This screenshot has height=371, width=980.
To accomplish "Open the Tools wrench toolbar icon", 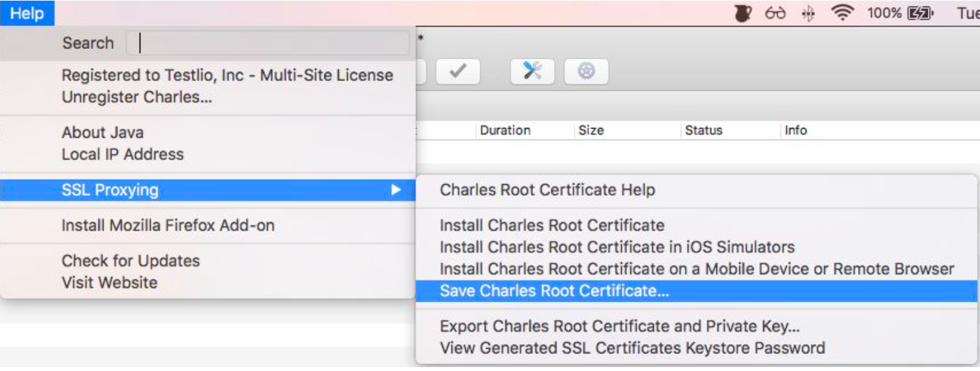I will [x=532, y=71].
